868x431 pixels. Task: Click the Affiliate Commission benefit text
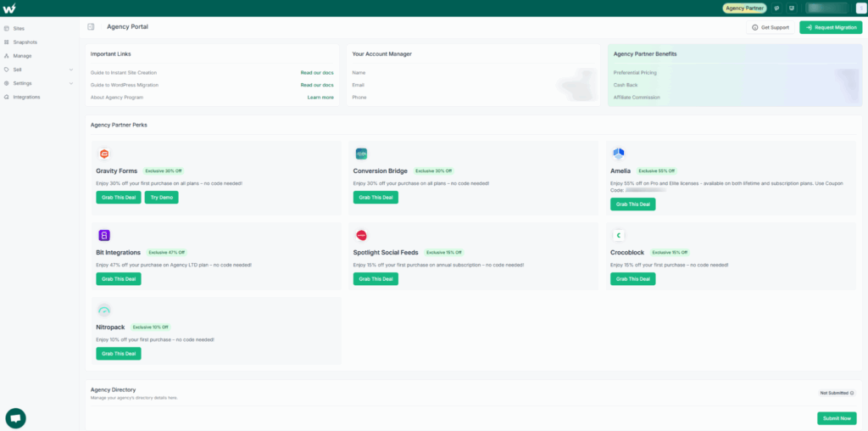click(637, 98)
